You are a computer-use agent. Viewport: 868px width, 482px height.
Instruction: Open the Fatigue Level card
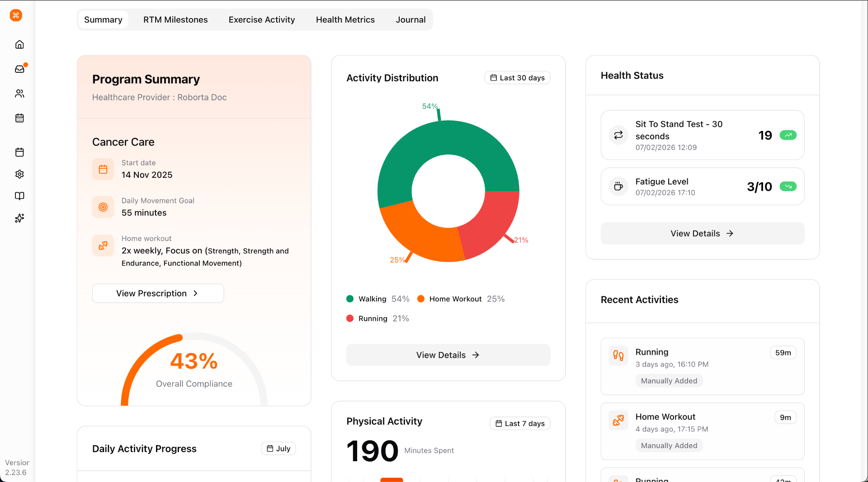702,187
